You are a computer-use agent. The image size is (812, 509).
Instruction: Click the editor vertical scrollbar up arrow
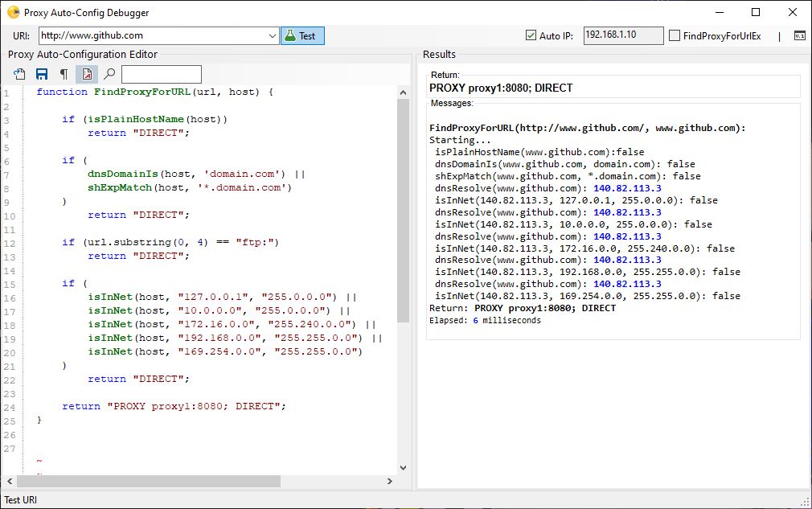click(x=404, y=92)
